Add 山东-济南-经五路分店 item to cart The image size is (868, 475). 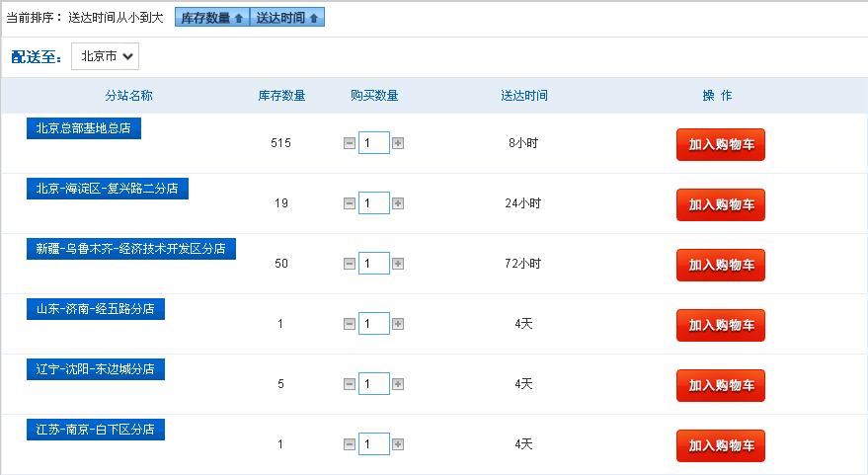point(721,325)
